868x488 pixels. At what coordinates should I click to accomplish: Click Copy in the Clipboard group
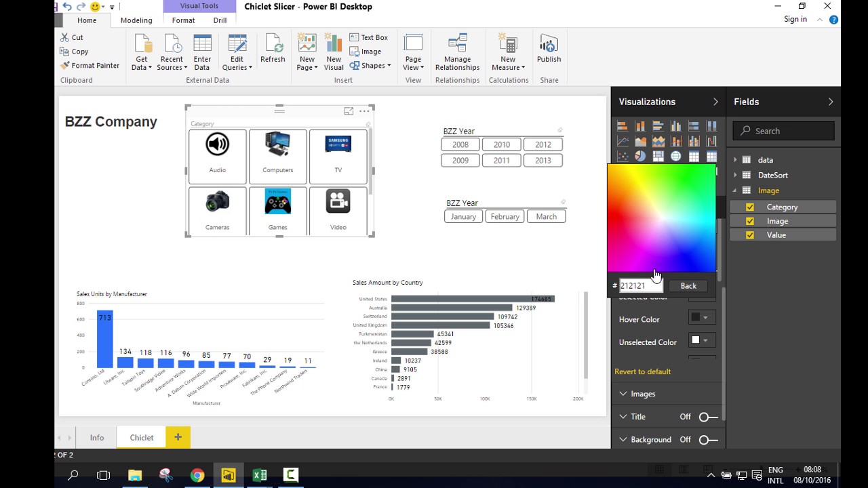tap(74, 52)
